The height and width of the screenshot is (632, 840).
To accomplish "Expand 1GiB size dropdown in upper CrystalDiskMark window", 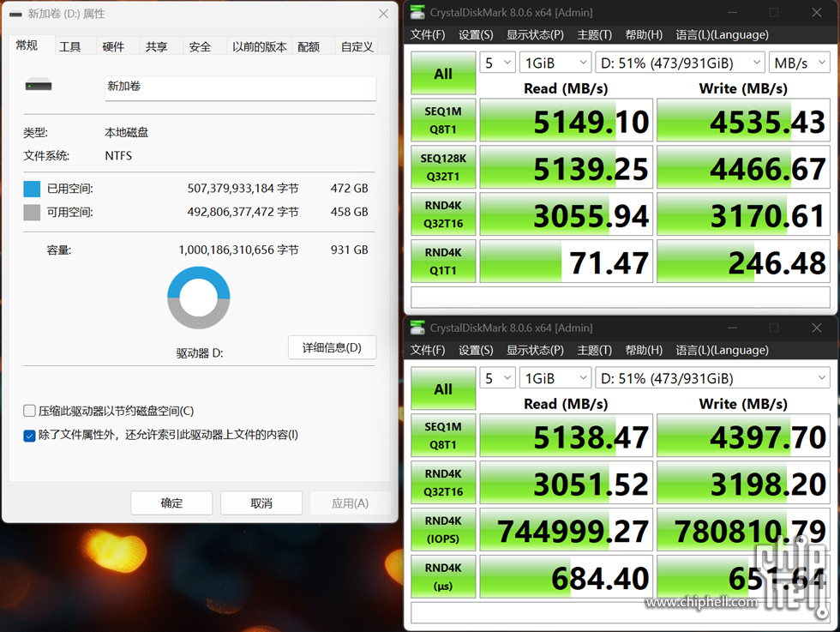I will coord(555,63).
